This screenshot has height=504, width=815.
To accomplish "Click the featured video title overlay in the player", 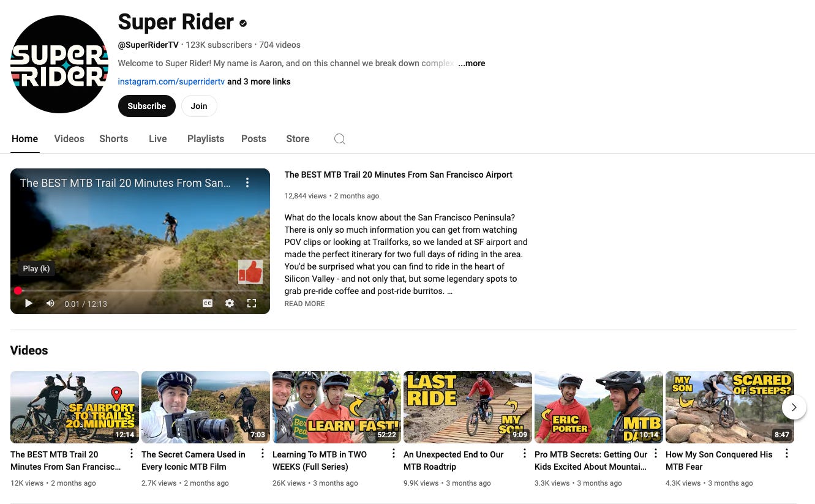I will [126, 182].
